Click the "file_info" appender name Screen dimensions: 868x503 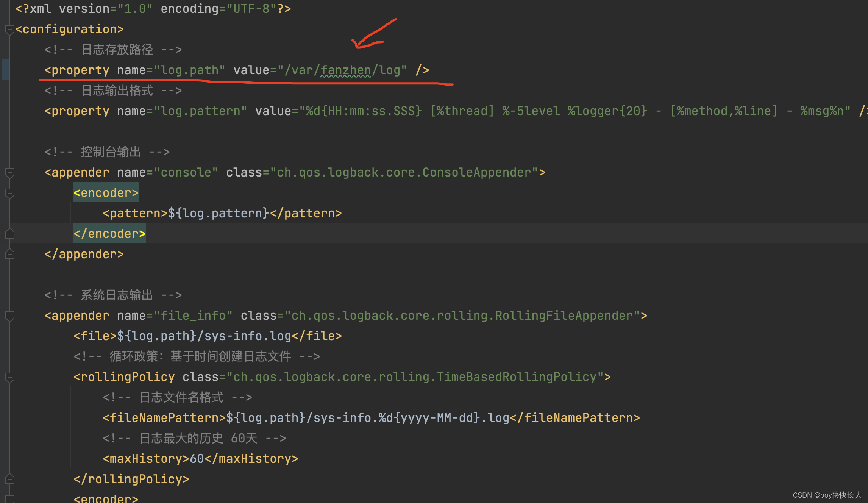click(x=193, y=316)
